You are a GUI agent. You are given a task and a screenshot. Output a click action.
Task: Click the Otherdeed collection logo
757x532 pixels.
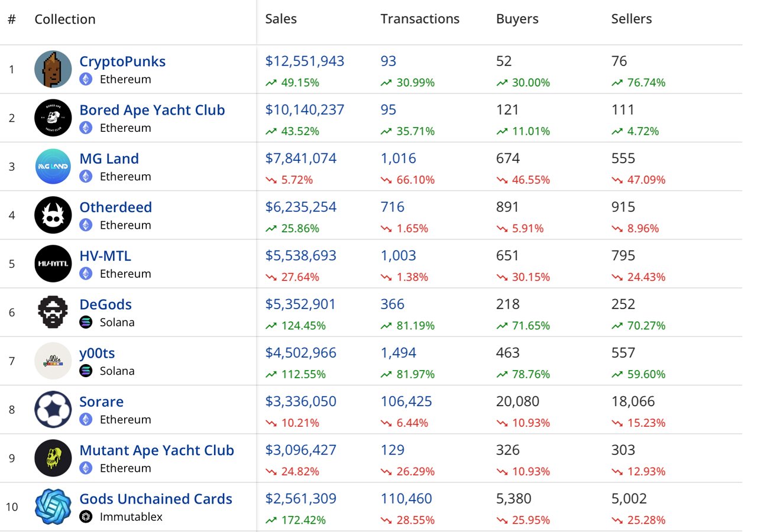(x=53, y=215)
